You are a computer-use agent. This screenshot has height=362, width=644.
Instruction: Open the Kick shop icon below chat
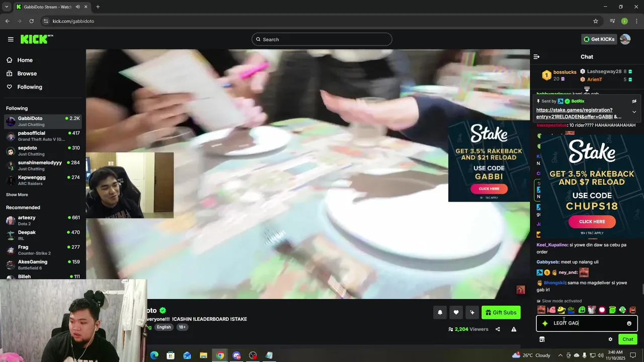click(x=542, y=339)
